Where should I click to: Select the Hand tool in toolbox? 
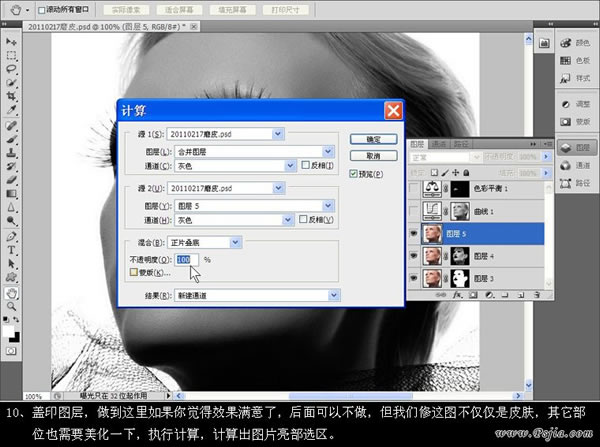click(11, 293)
